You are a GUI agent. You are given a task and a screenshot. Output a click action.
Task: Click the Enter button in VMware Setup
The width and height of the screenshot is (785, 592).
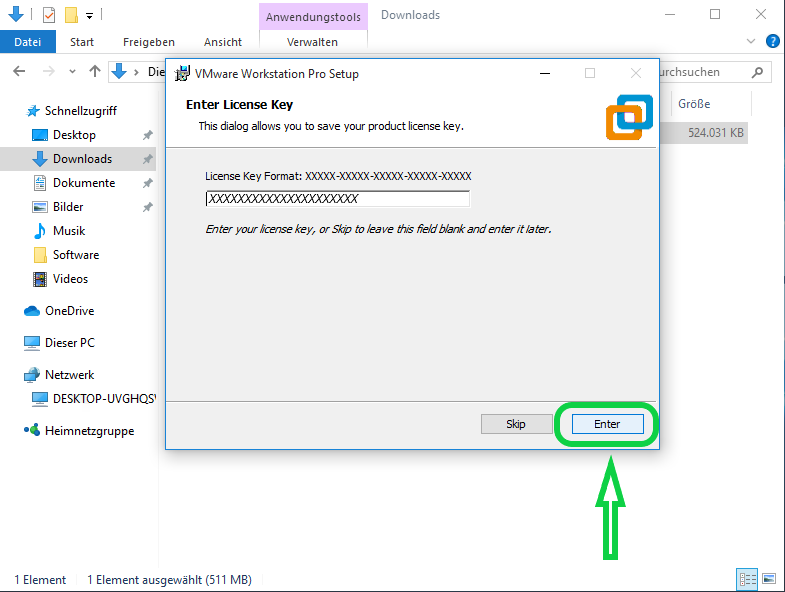point(607,424)
